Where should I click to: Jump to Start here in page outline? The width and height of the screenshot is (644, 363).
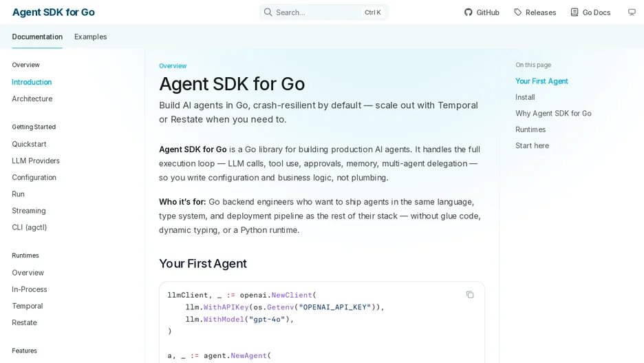pos(532,145)
